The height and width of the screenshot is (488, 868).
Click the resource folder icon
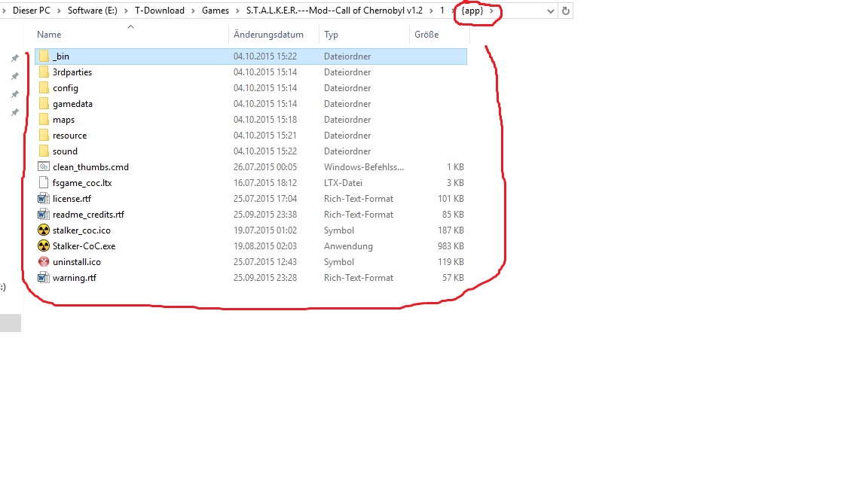tap(44, 136)
